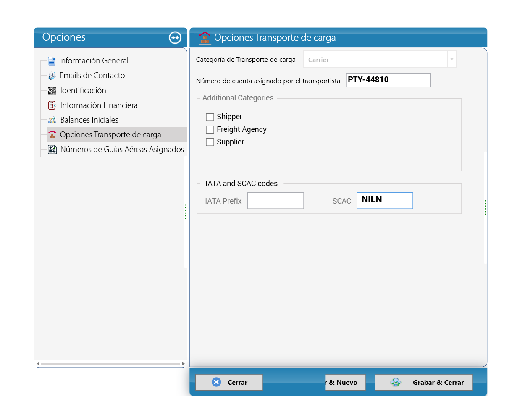
Task: Click the Additional Categories group label
Action: pos(238,98)
